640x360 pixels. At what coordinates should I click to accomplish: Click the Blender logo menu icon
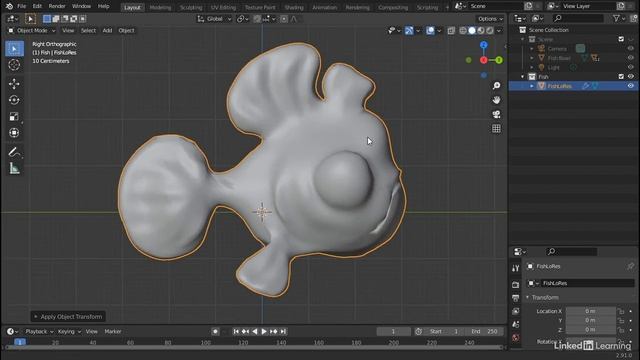click(9, 6)
